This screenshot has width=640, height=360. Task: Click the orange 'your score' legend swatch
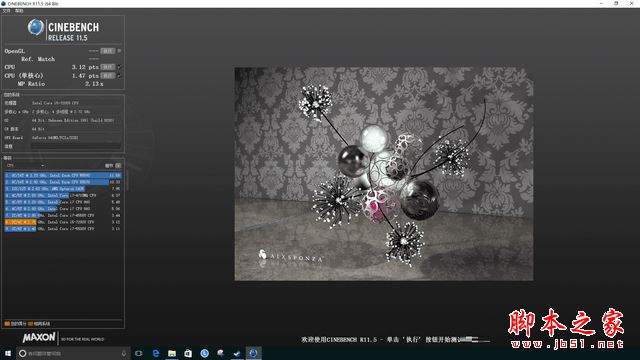tap(7, 324)
